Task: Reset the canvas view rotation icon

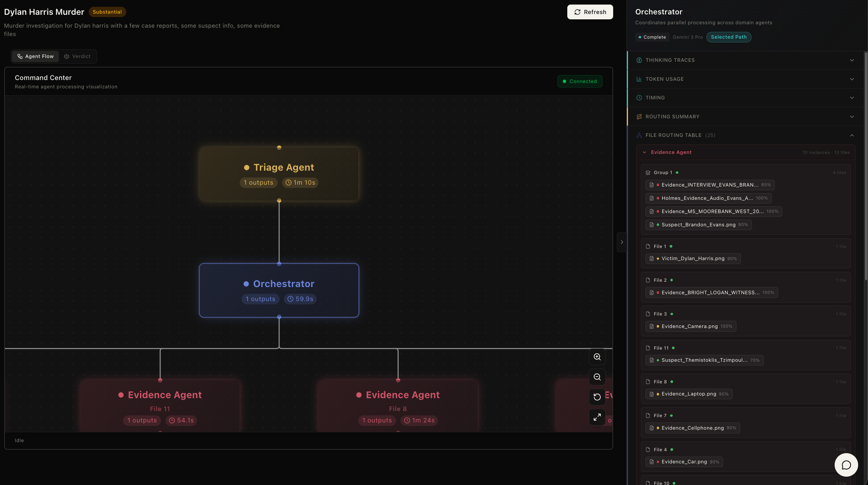Action: [x=597, y=397]
